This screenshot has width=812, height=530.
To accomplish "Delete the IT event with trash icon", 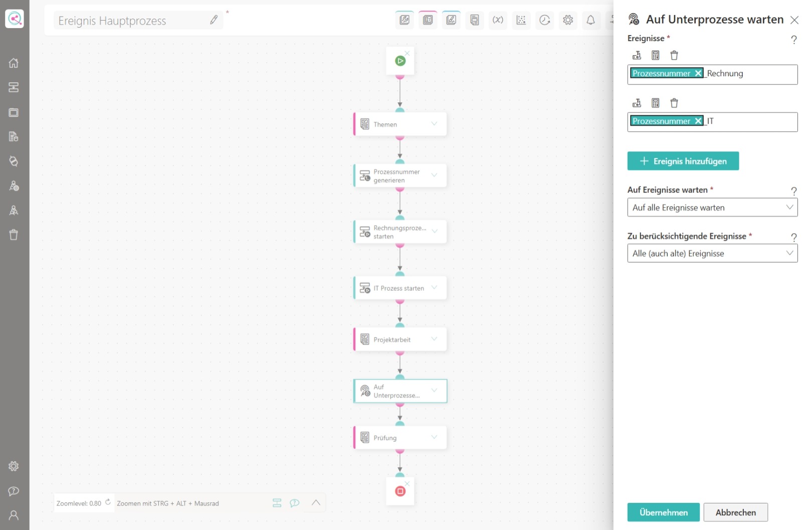I will 674,103.
